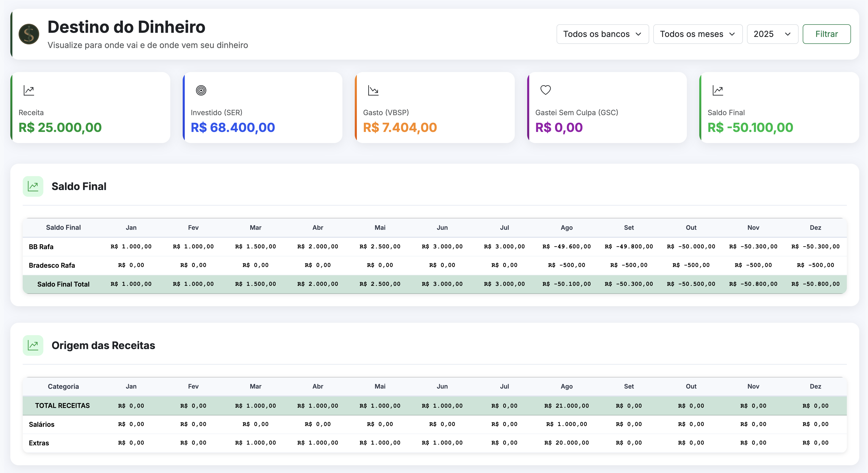This screenshot has width=868, height=473.
Task: Click the Saldo Final Total row
Action: [63, 284]
